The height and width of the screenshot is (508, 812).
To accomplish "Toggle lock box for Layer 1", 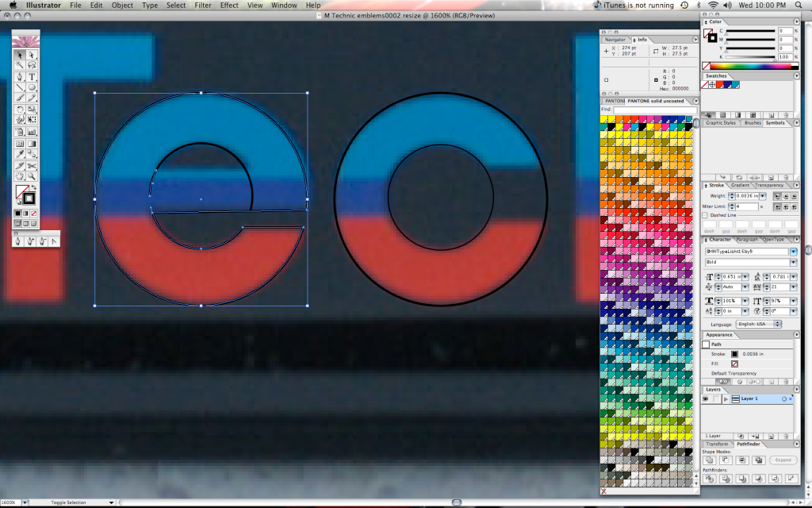I will [716, 398].
